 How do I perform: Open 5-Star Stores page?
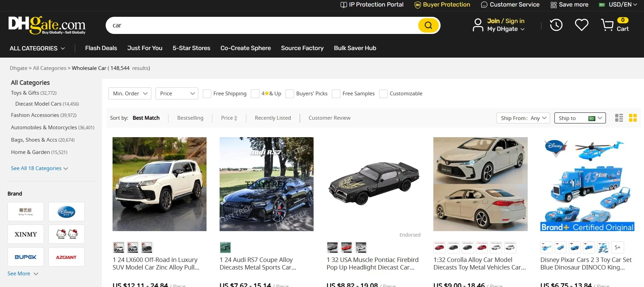point(191,48)
